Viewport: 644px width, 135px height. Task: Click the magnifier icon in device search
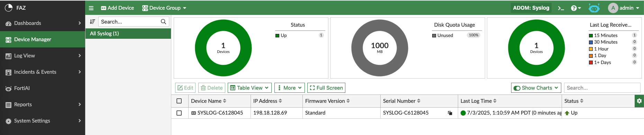click(163, 21)
